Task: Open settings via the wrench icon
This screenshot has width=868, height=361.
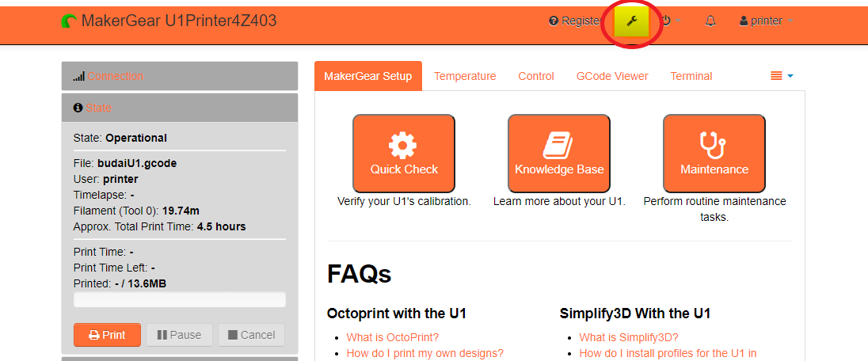Action: (632, 21)
